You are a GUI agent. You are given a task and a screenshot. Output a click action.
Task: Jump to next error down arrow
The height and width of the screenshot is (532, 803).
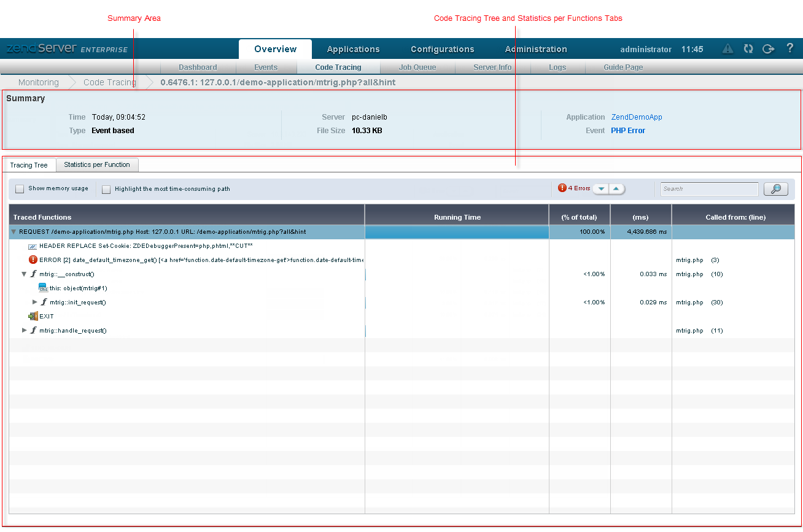(x=601, y=189)
